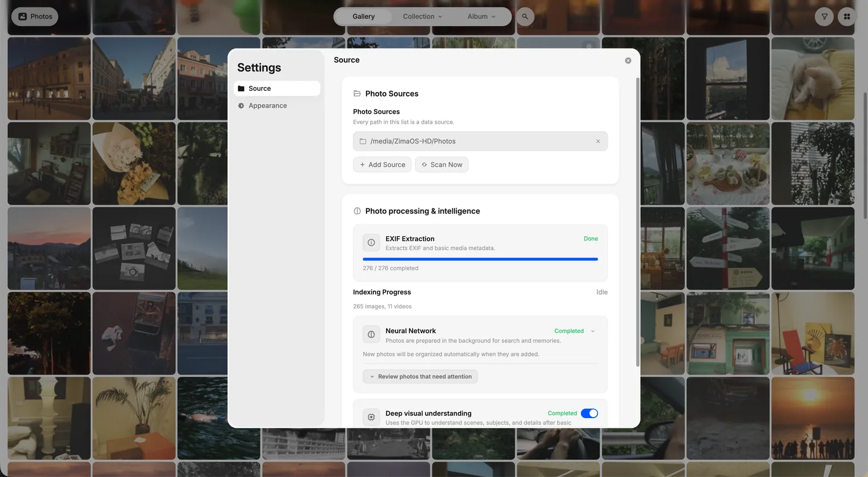
Task: Click the EXIF Extraction info icon
Action: 371,243
